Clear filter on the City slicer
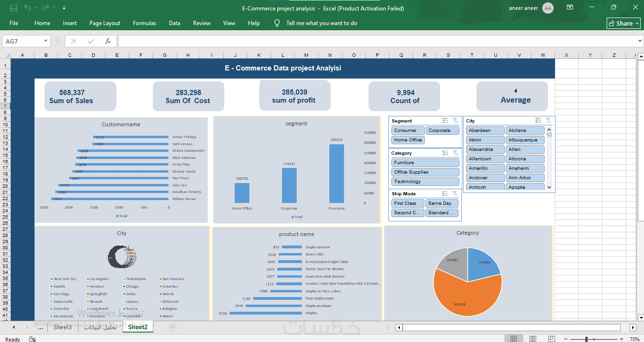The height and width of the screenshot is (342, 644). [548, 121]
